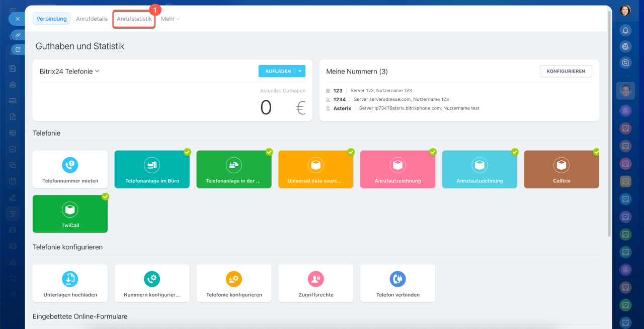Open notifications bell in right sidebar
This screenshot has height=329, width=644.
tap(625, 30)
